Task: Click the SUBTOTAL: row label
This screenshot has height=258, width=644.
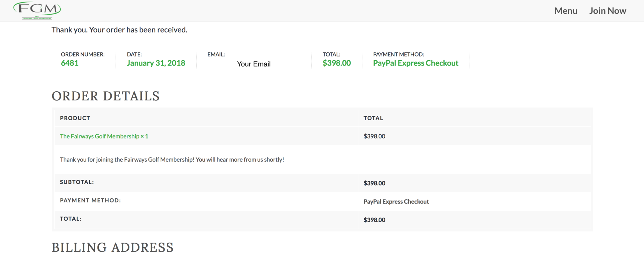Action: click(77, 182)
